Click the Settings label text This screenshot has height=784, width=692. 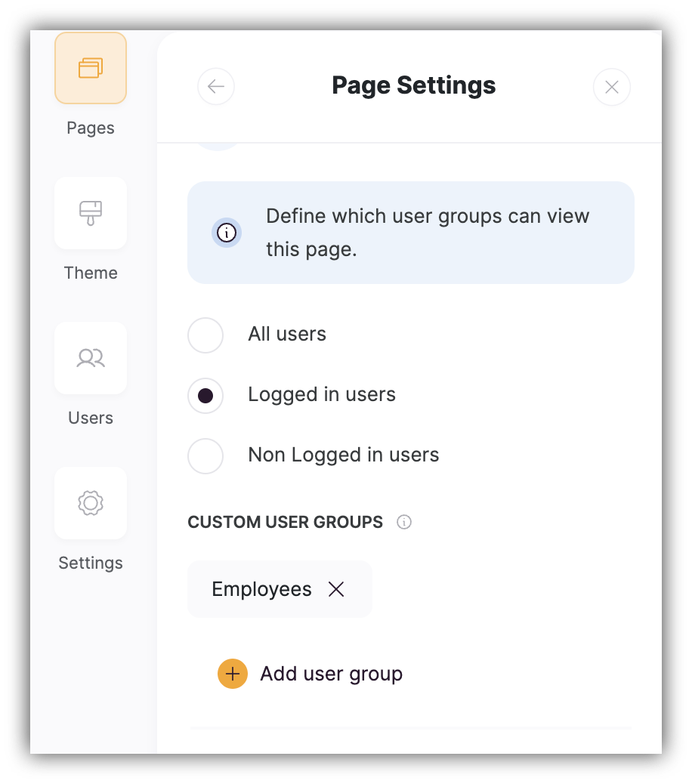90,563
